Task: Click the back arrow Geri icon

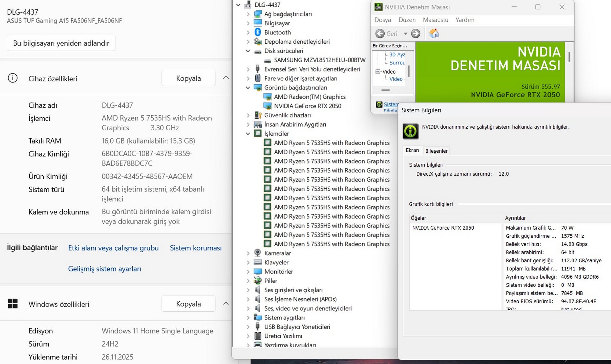Action: point(380,34)
